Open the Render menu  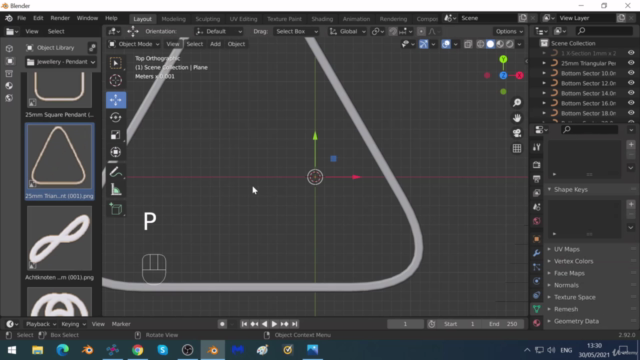click(60, 18)
